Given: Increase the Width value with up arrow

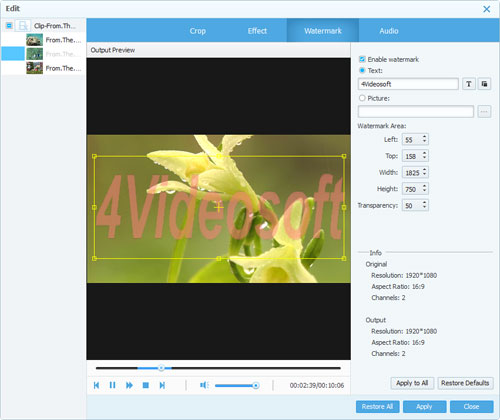Looking at the screenshot, I should point(424,169).
